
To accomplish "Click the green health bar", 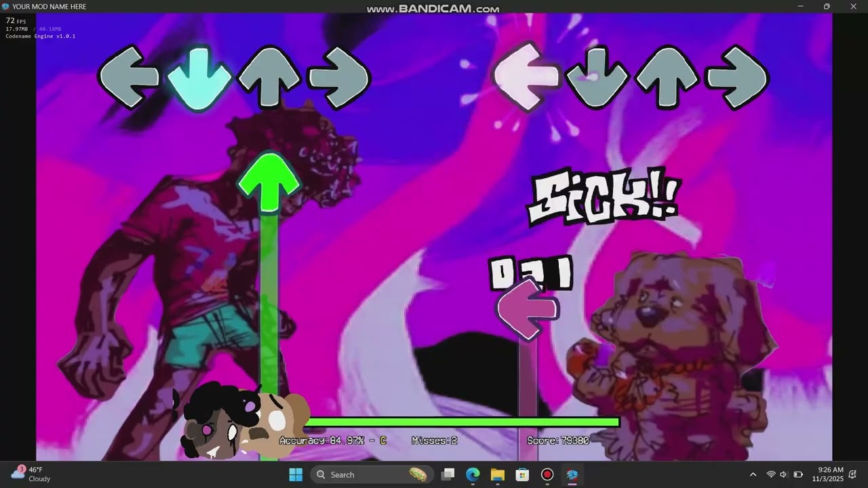I will 462,422.
